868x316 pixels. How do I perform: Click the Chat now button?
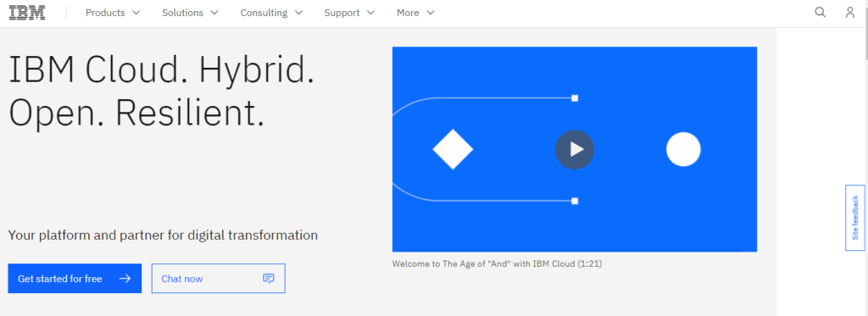click(218, 279)
